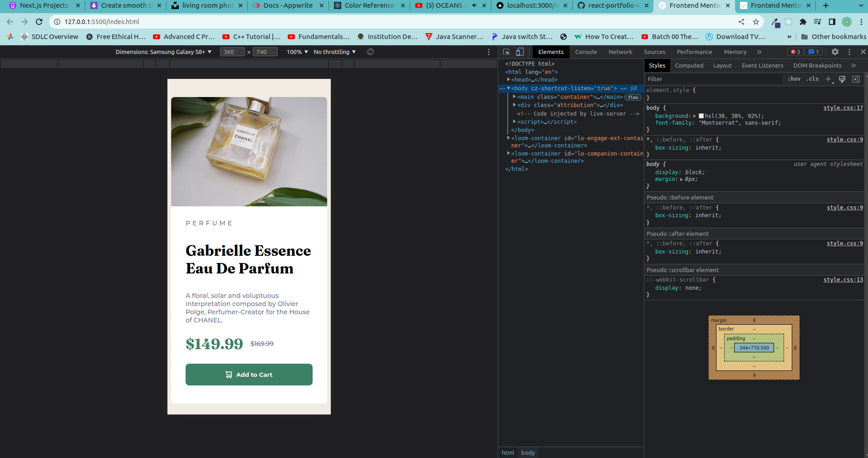Open device toolbar more options menu

(489, 52)
